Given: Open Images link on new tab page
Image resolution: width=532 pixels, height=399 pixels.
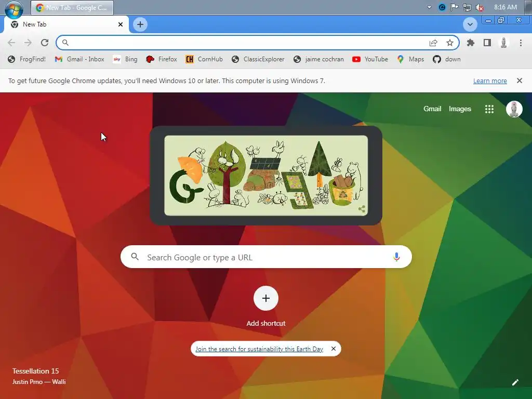Looking at the screenshot, I should click(x=460, y=109).
